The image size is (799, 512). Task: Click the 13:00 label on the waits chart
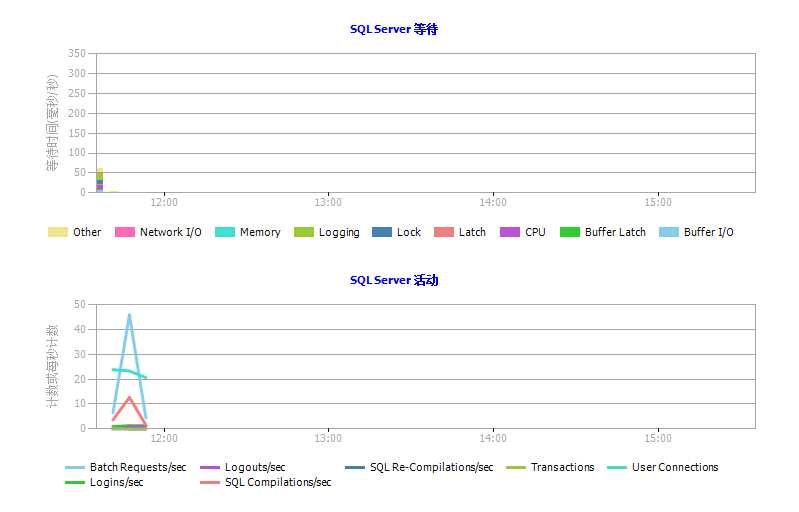click(x=328, y=203)
